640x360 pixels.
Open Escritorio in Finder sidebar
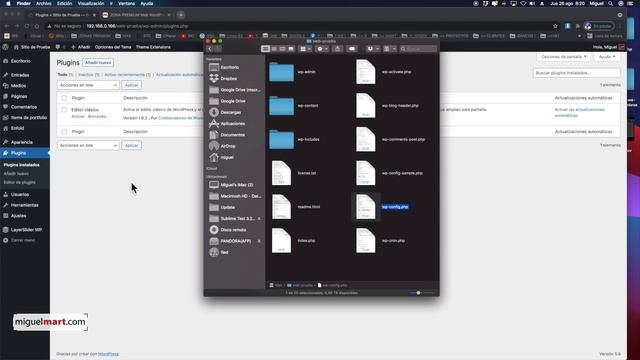click(229, 67)
